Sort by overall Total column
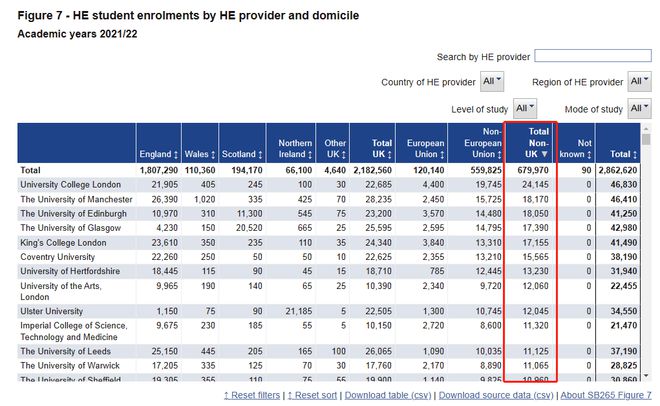Screen dimensions: 660x406 [623, 154]
